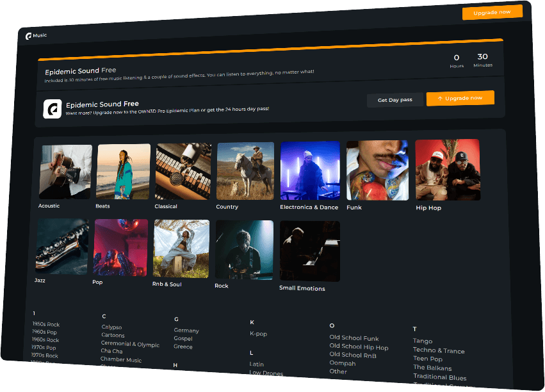Open the Country genre thumbnail

pyautogui.click(x=245, y=171)
